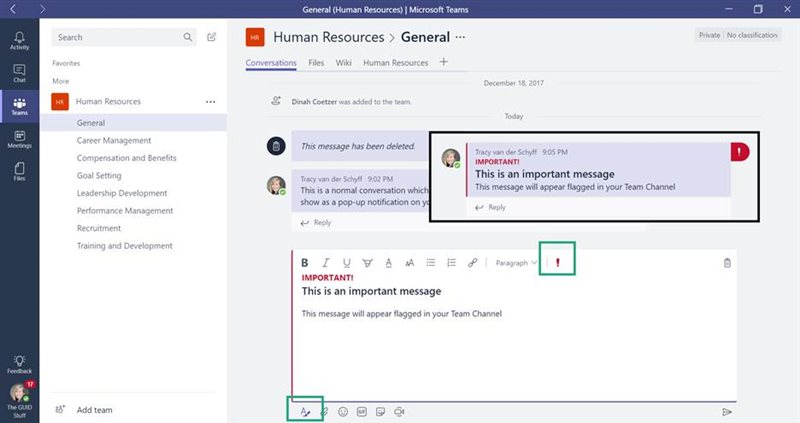Reply to the important message
The image size is (800, 423).
coord(490,207)
